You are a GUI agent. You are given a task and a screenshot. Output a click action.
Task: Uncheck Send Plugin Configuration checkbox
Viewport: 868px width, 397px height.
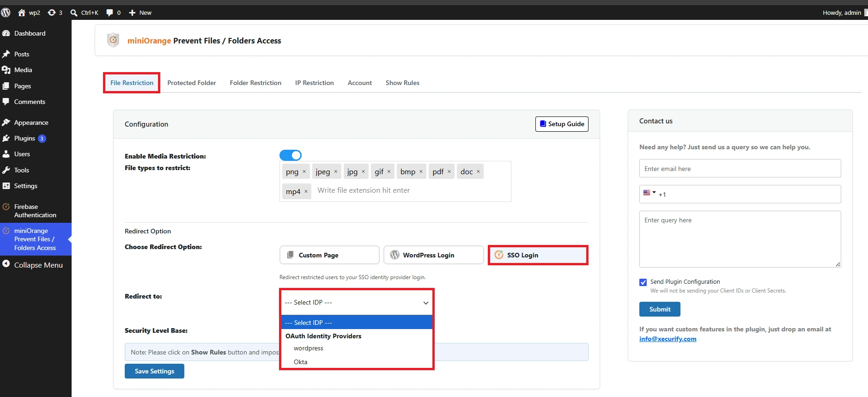[643, 282]
